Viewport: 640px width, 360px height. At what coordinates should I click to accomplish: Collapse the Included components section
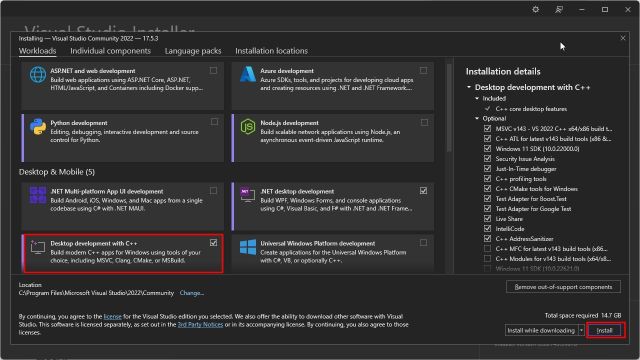coord(477,98)
